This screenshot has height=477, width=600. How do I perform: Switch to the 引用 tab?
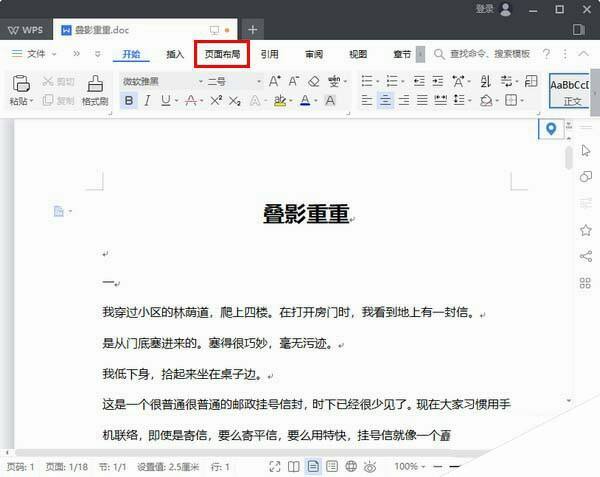pos(270,54)
